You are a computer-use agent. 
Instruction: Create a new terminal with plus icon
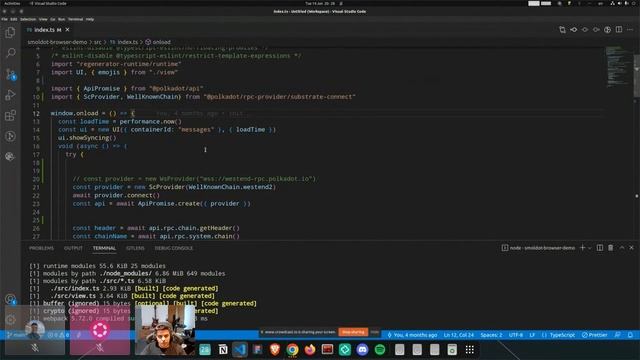[x=582, y=248]
